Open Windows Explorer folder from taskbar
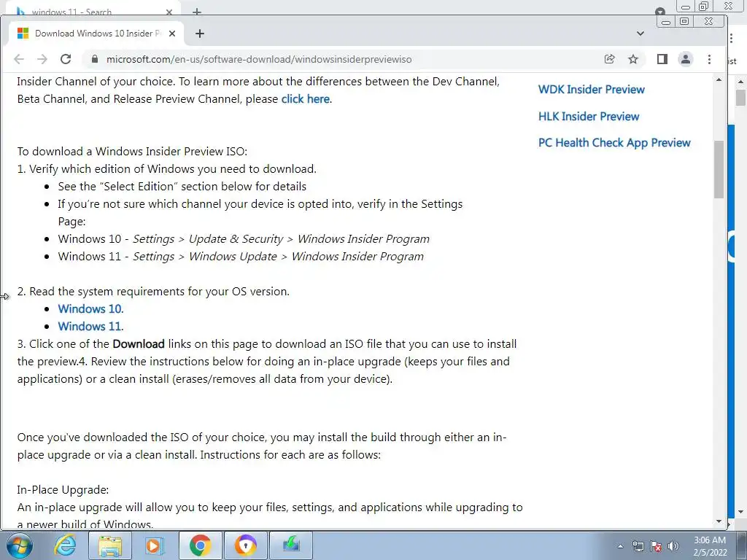This screenshot has width=747, height=560. click(111, 545)
